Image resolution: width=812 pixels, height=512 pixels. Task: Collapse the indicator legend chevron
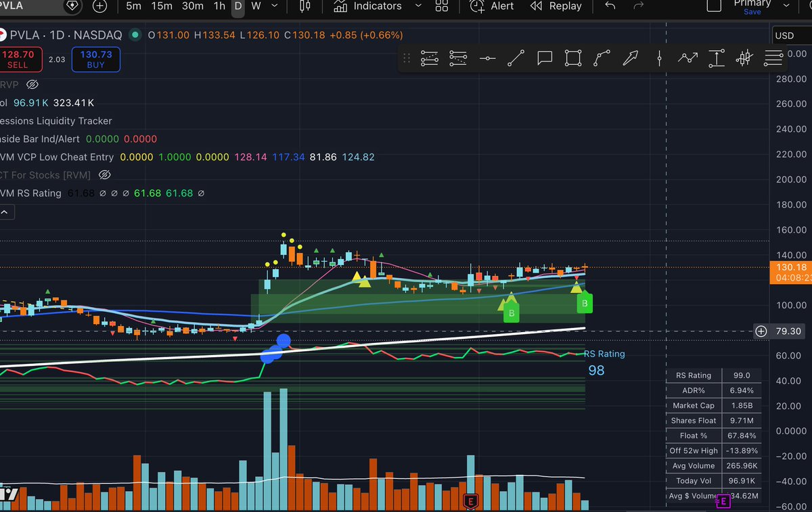point(5,212)
